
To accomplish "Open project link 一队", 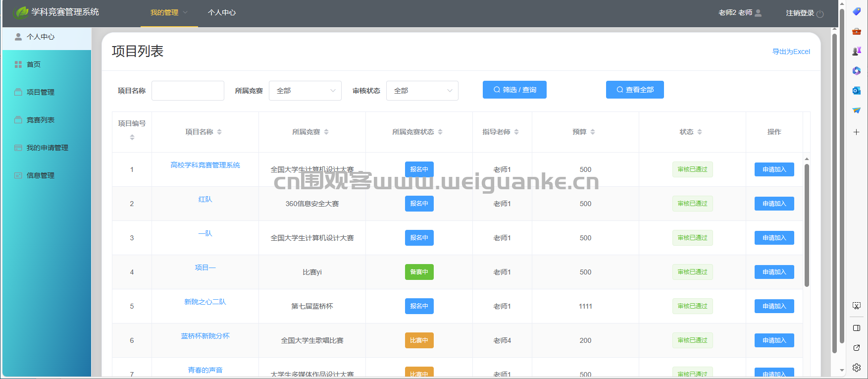I will pos(205,233).
